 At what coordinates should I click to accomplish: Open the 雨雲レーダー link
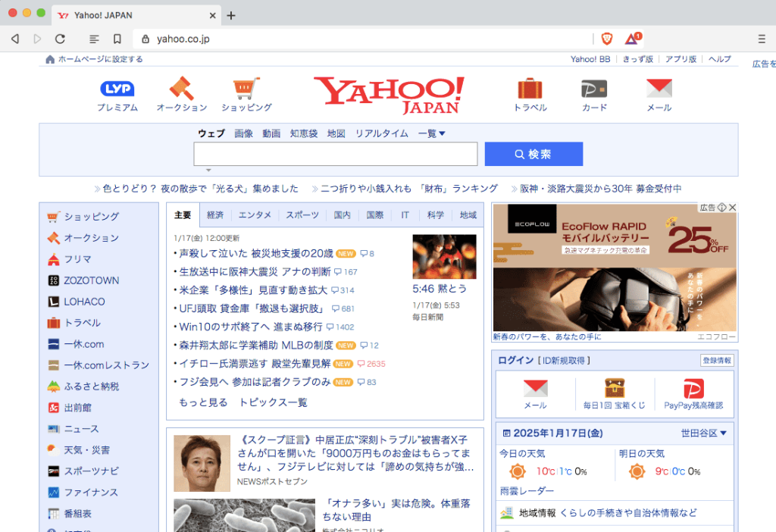coord(527,491)
